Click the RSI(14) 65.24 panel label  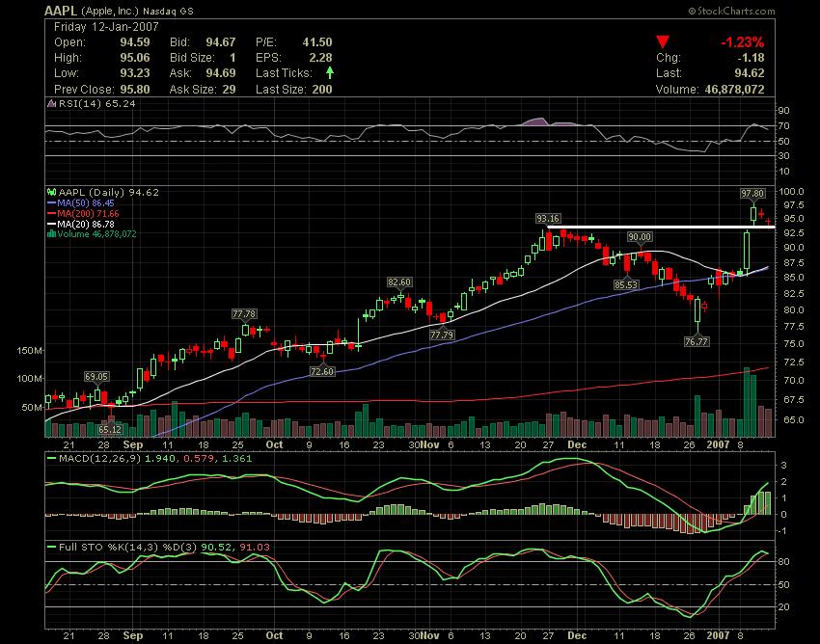click(96, 103)
